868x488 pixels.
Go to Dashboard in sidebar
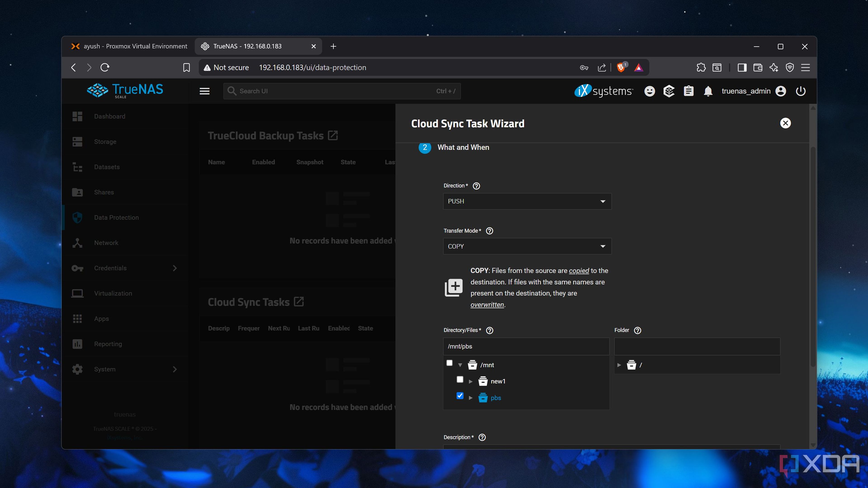coord(125,116)
